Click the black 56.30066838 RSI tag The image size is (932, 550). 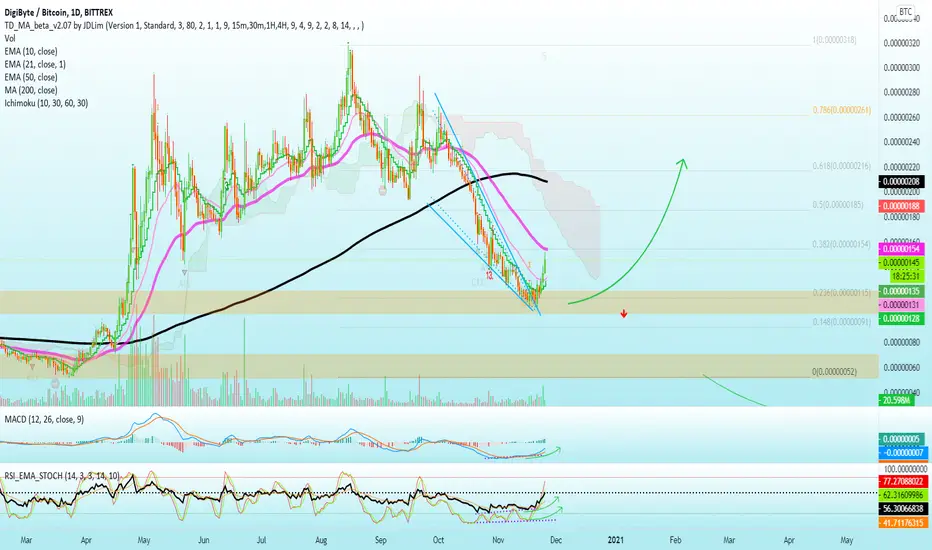click(902, 509)
